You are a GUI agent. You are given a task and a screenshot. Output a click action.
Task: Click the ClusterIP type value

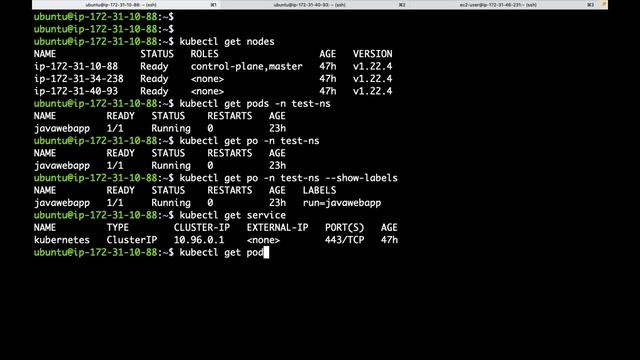(x=132, y=240)
